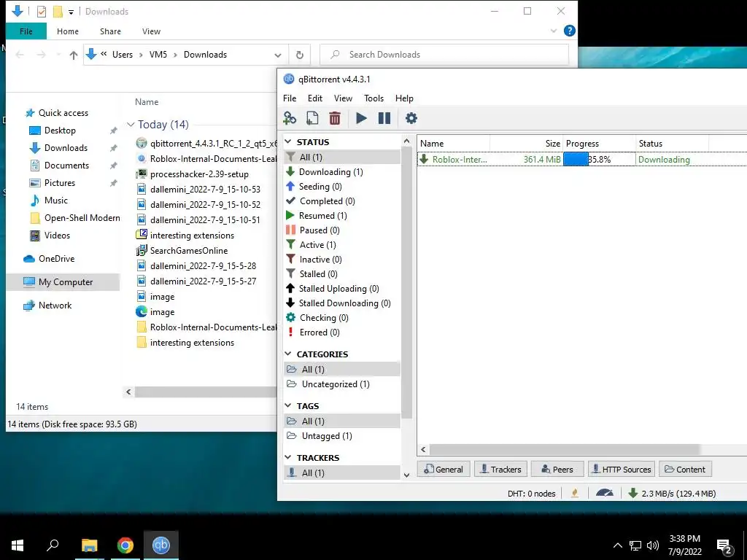Select Stalled Downloading (0) filter
The height and width of the screenshot is (560, 747).
[342, 303]
